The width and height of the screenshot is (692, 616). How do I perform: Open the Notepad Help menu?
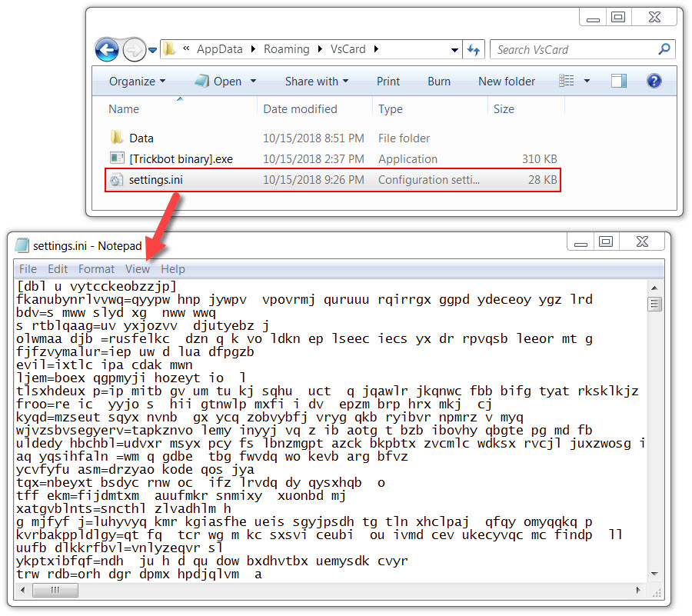pos(172,268)
